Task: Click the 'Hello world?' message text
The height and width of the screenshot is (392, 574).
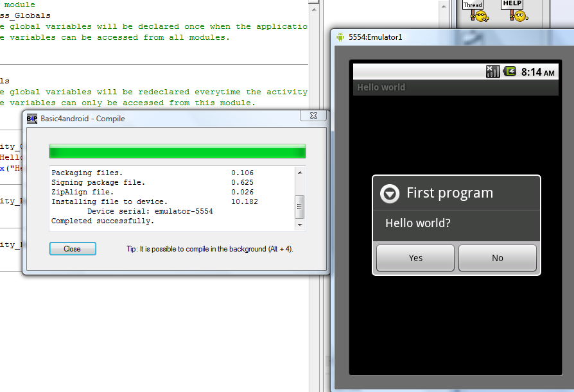Action: pyautogui.click(x=418, y=223)
